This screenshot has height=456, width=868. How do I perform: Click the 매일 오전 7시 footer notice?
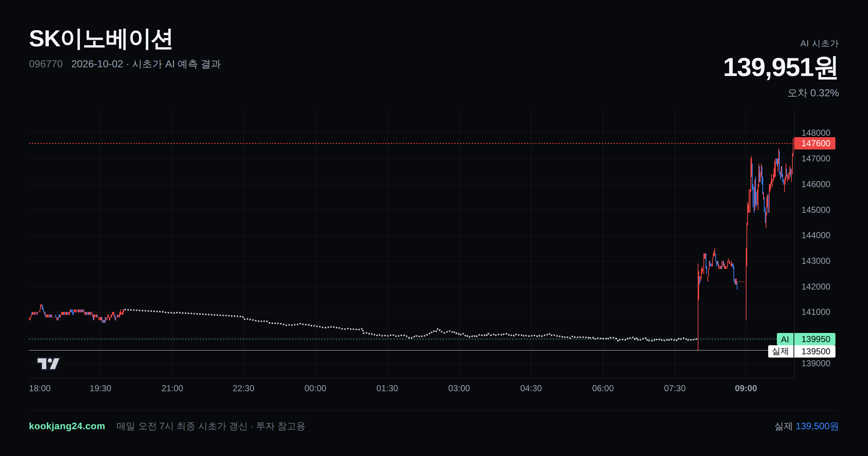click(x=211, y=426)
